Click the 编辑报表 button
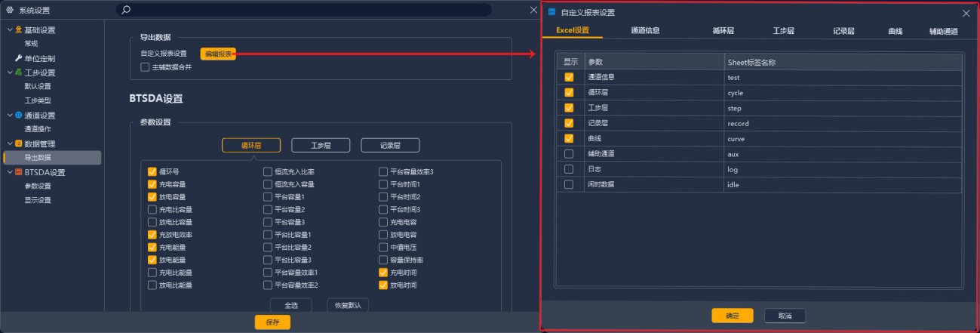980x333 pixels. [x=218, y=54]
